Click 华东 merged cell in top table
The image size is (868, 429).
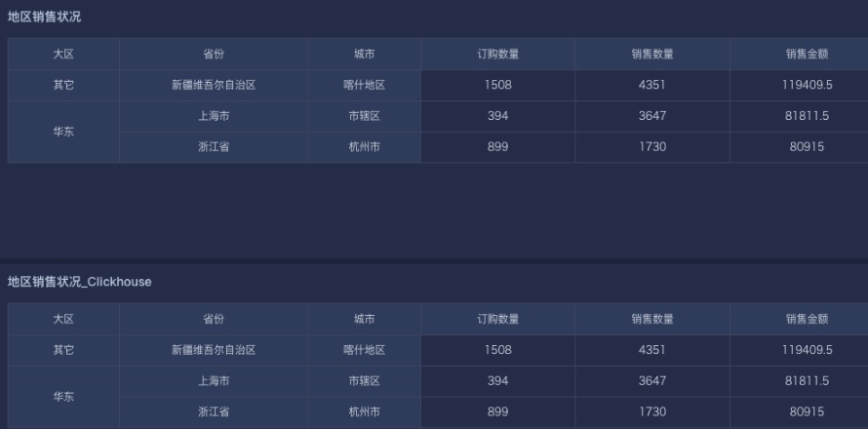pos(63,132)
